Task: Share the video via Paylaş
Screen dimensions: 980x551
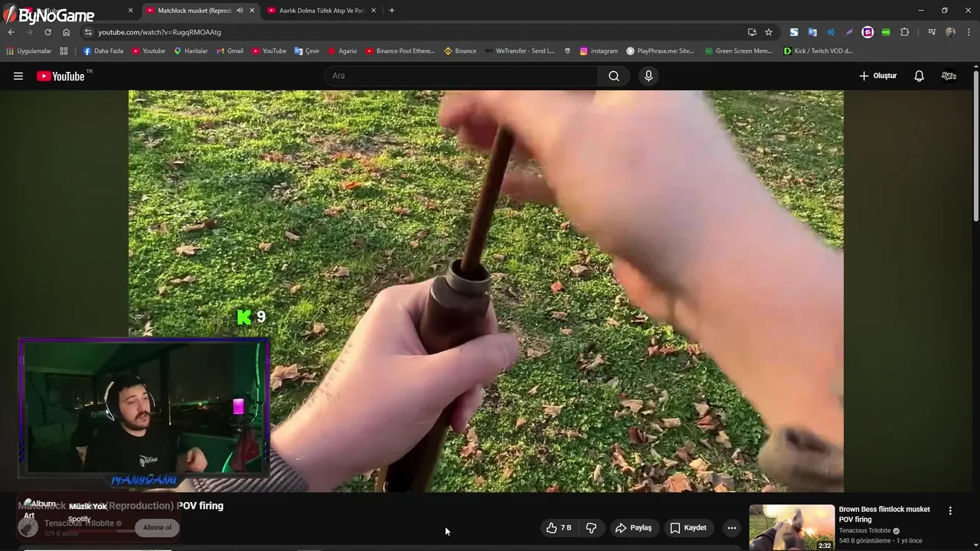Action: coord(634,527)
